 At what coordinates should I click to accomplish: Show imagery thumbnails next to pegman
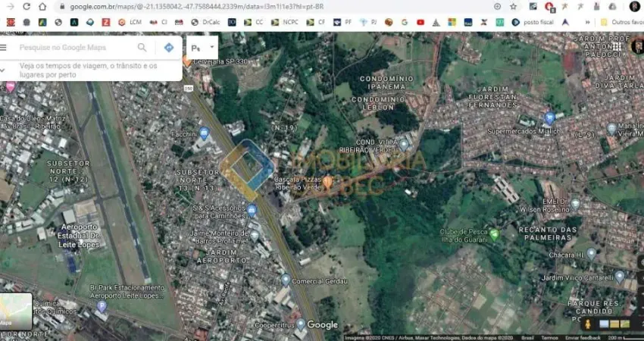(x=614, y=324)
